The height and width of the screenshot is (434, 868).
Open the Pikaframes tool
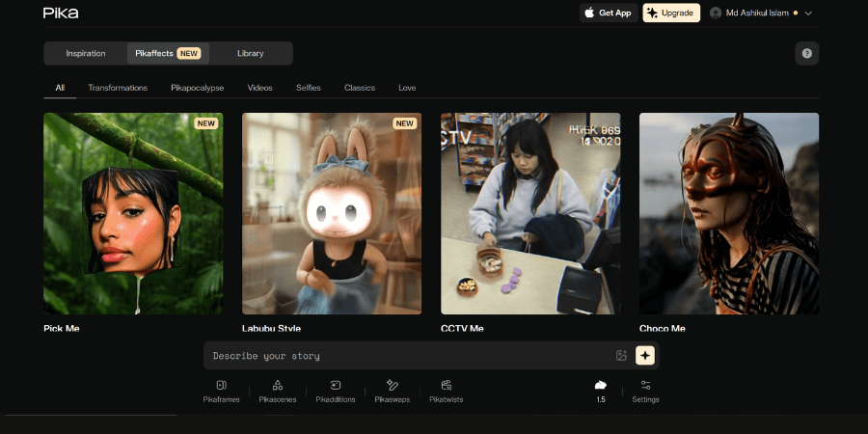pyautogui.click(x=221, y=391)
